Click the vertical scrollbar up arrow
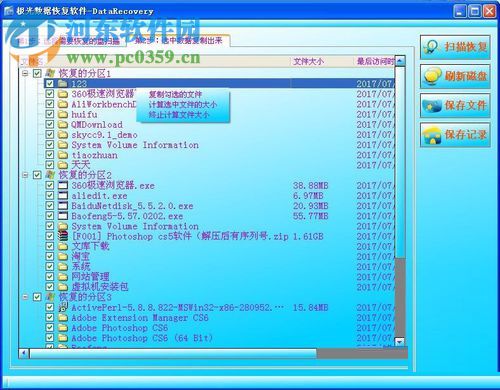Image resolution: width=500 pixels, height=390 pixels. coord(400,61)
